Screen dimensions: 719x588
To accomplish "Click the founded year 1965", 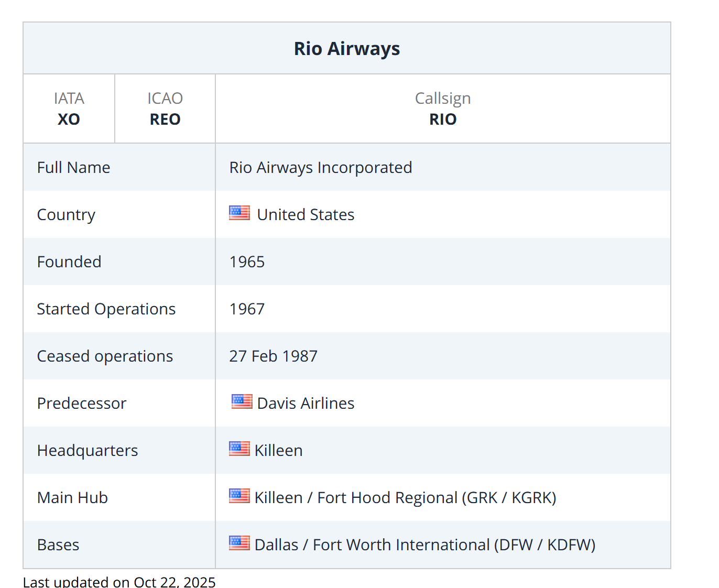I will coord(247,262).
